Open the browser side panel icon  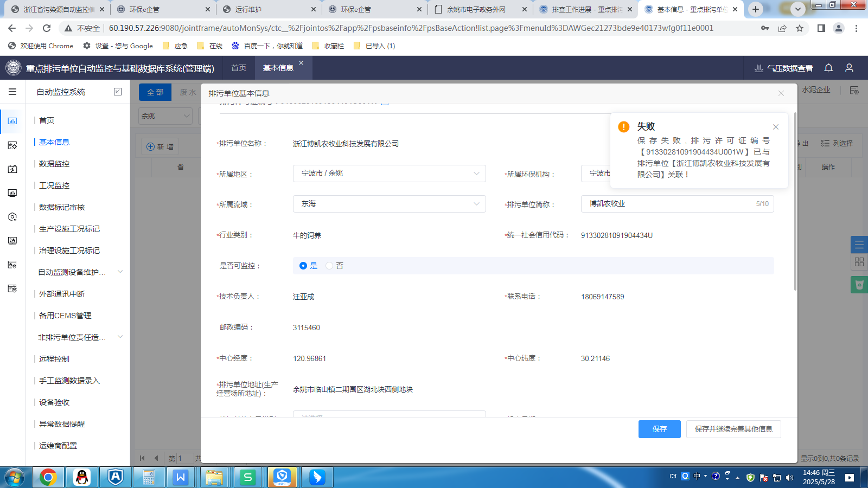tap(821, 28)
